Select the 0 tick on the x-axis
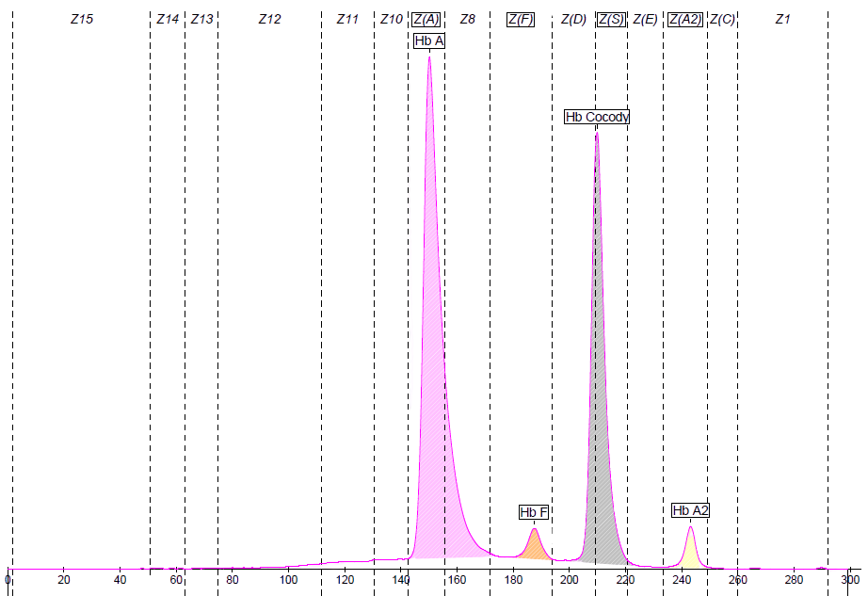 [x=8, y=580]
